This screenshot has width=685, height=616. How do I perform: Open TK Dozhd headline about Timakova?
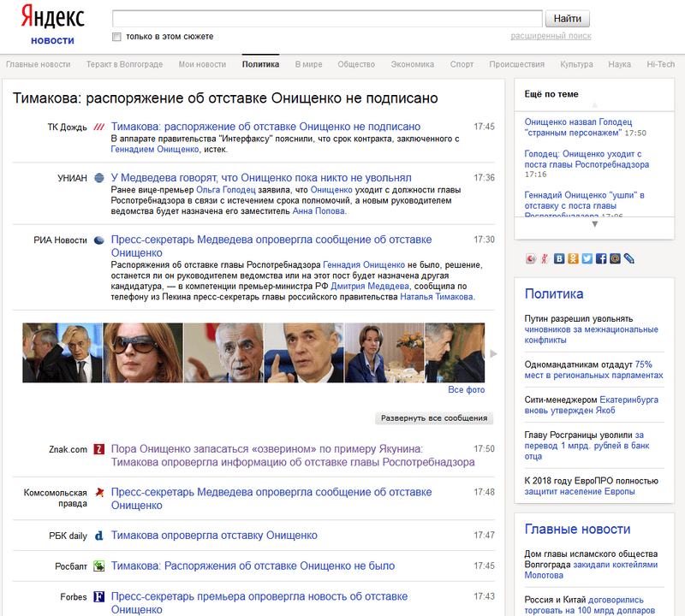(265, 127)
